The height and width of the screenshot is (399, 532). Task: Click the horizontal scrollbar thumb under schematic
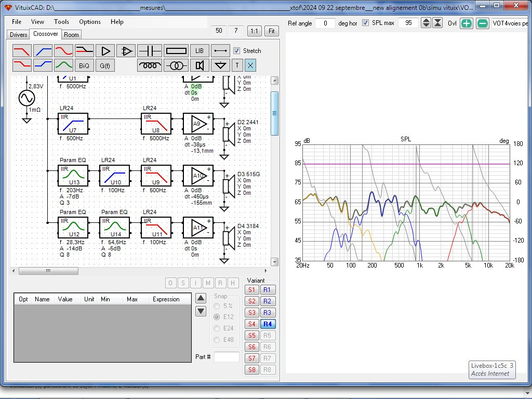click(x=48, y=271)
